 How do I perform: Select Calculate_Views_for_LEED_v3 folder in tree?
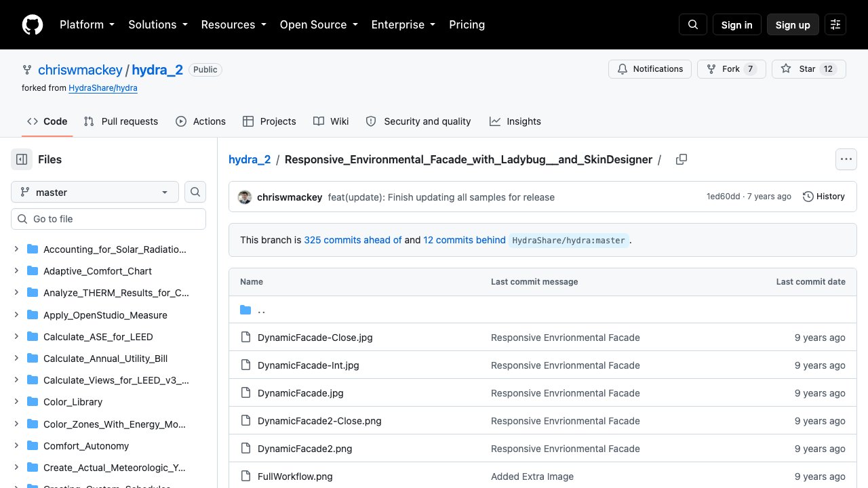pyautogui.click(x=116, y=380)
